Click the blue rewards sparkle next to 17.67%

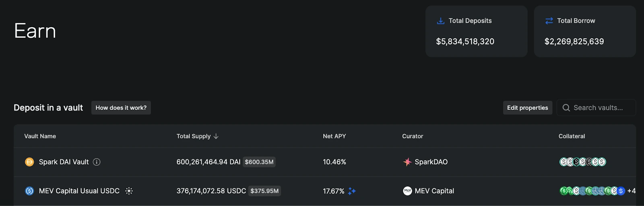click(352, 191)
